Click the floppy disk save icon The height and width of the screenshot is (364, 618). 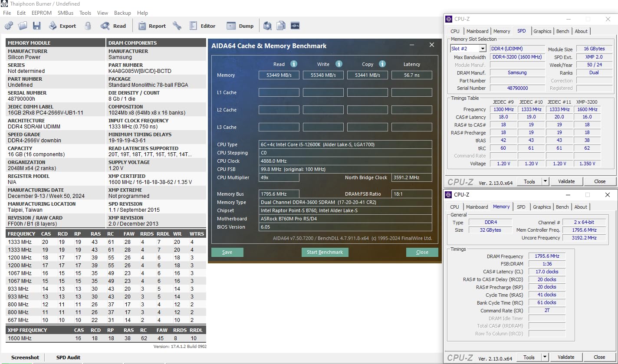36,26
